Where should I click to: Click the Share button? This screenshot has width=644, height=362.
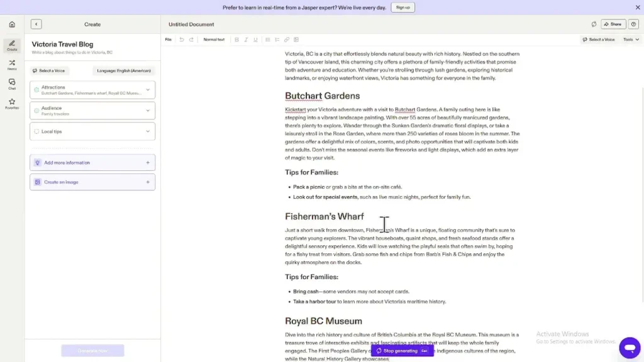tap(613, 24)
